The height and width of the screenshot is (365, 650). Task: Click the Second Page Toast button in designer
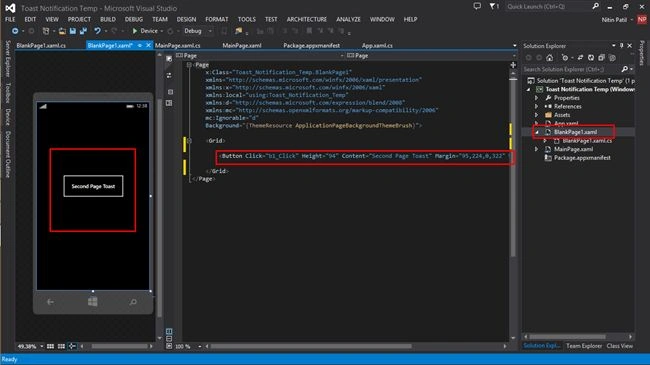[93, 186]
